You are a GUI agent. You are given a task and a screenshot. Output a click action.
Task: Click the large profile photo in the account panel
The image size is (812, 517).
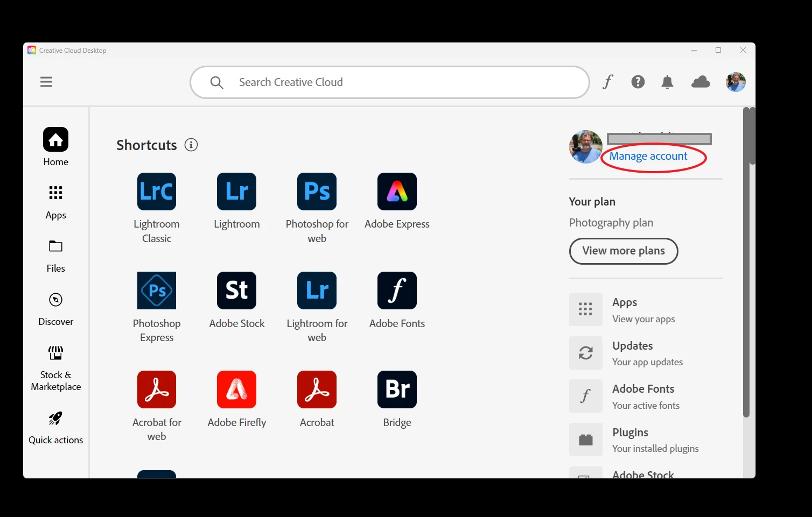(586, 147)
